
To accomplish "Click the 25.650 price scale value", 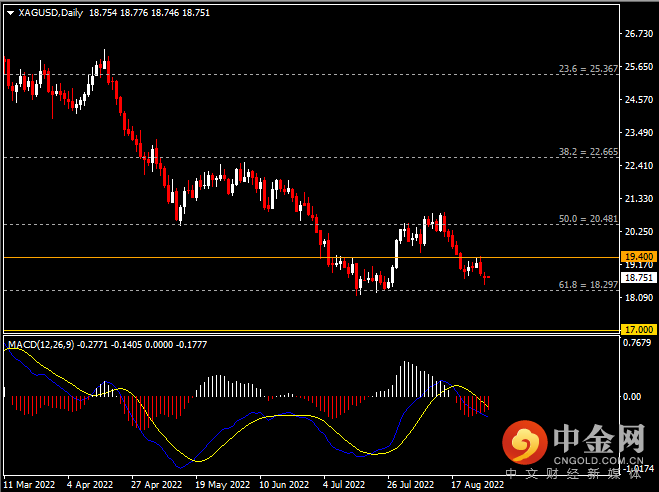I will [x=639, y=67].
